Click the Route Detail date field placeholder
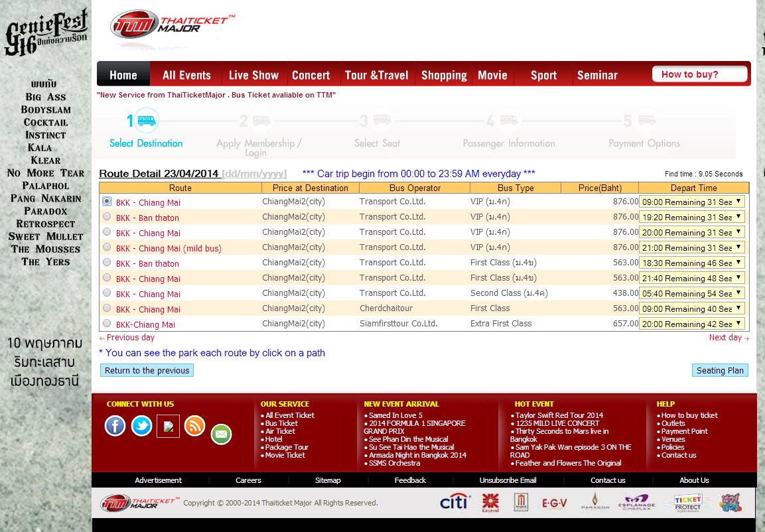 click(254, 174)
